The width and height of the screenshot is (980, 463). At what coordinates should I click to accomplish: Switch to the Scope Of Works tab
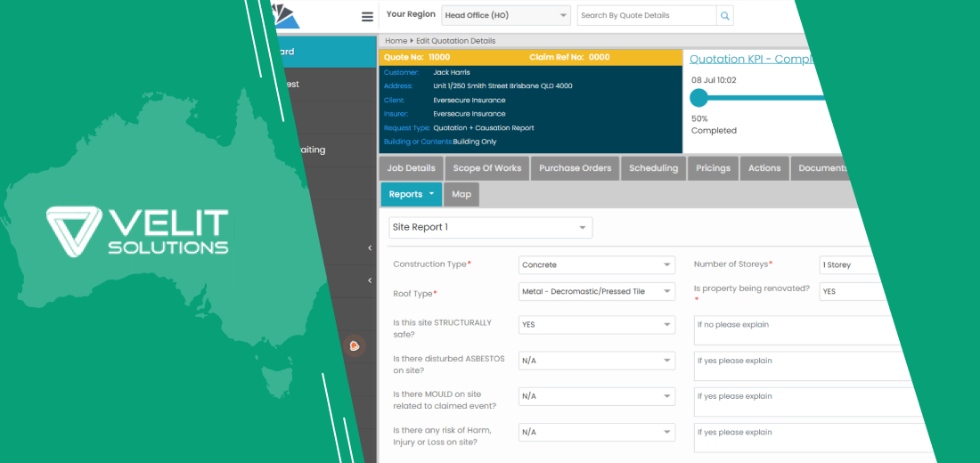coord(487,168)
